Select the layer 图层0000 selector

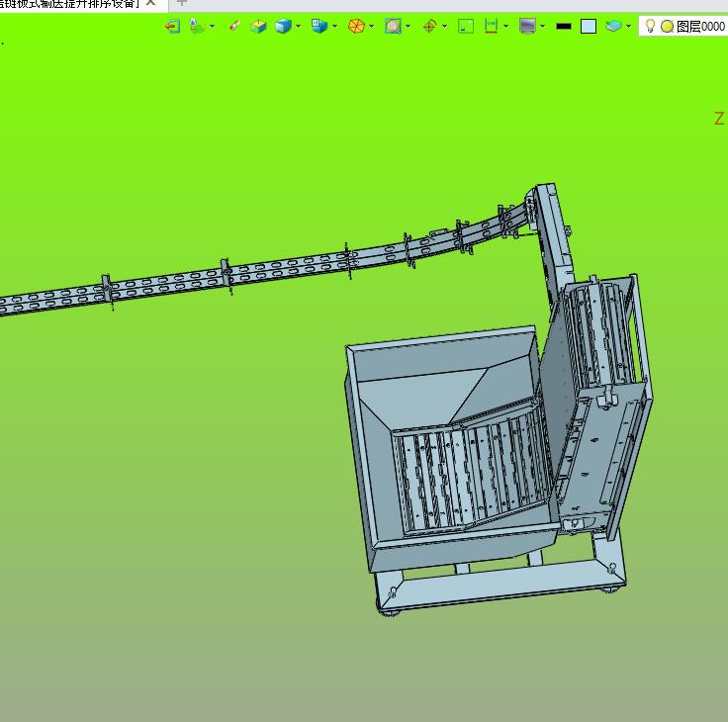[x=700, y=27]
